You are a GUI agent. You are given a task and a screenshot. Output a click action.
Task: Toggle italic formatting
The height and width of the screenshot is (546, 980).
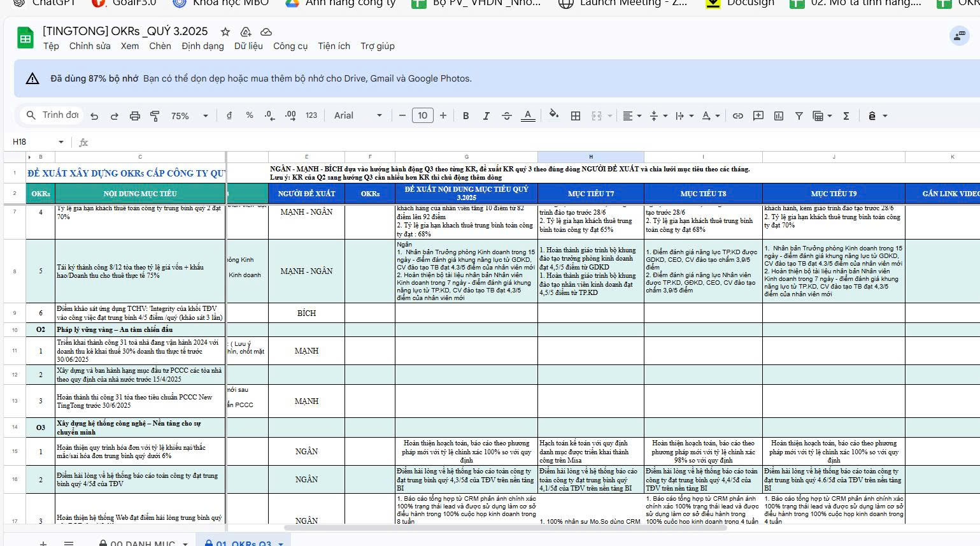coord(486,116)
